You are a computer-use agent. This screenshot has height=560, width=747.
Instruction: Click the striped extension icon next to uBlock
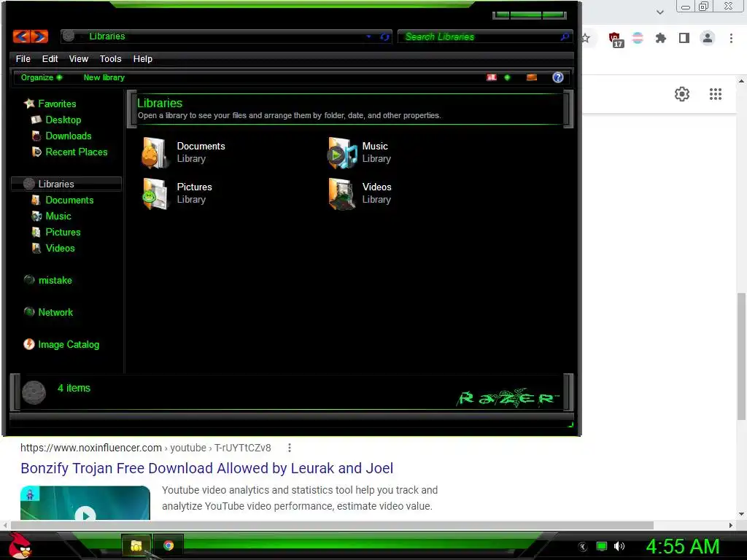point(638,38)
